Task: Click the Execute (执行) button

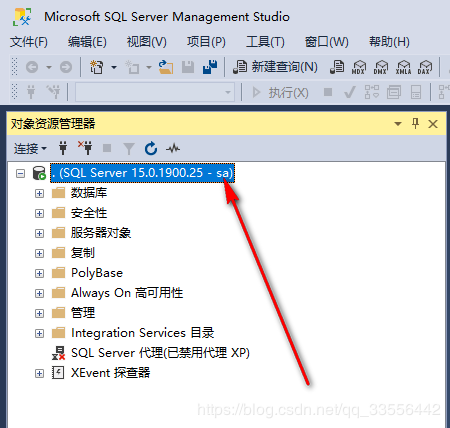Action: (280, 92)
